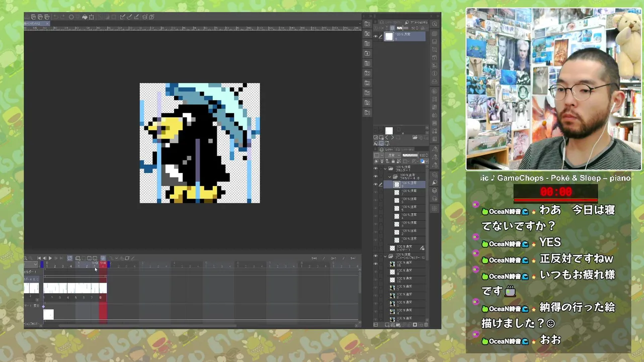Toggle loop playback in timeline toolbar

[69, 258]
